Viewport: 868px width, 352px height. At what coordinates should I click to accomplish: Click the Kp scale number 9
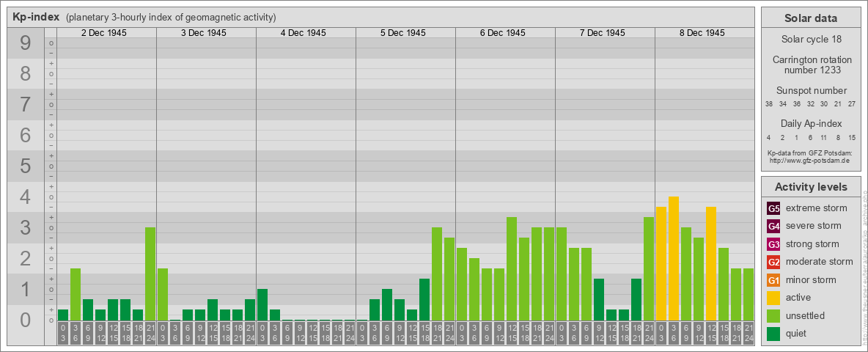(25, 43)
